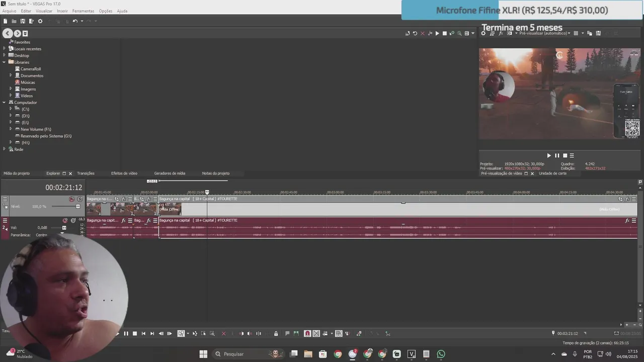This screenshot has height=362, width=644.
Task: Solo the video track
Action: point(79,199)
